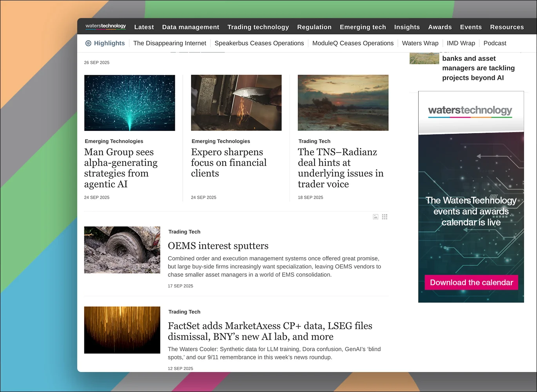This screenshot has width=537, height=392.
Task: Open Speakerbus Ceases Operations highlight
Action: click(259, 43)
